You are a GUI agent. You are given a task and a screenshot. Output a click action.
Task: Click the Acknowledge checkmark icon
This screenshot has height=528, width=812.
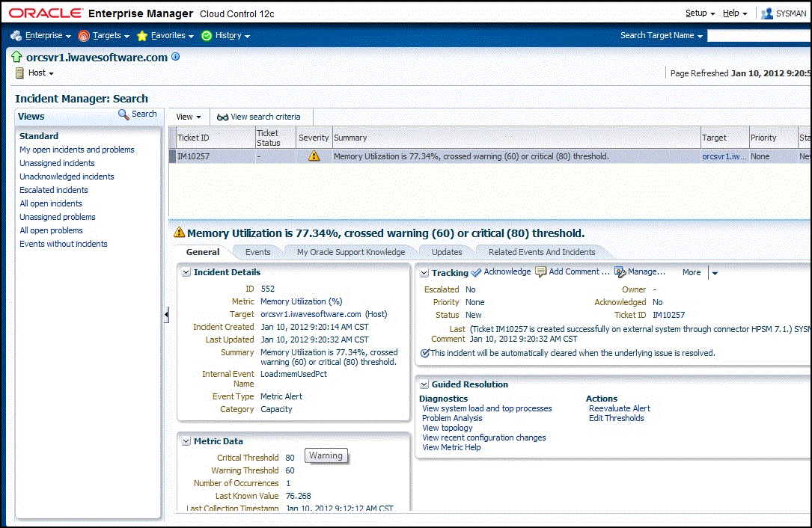click(x=476, y=272)
